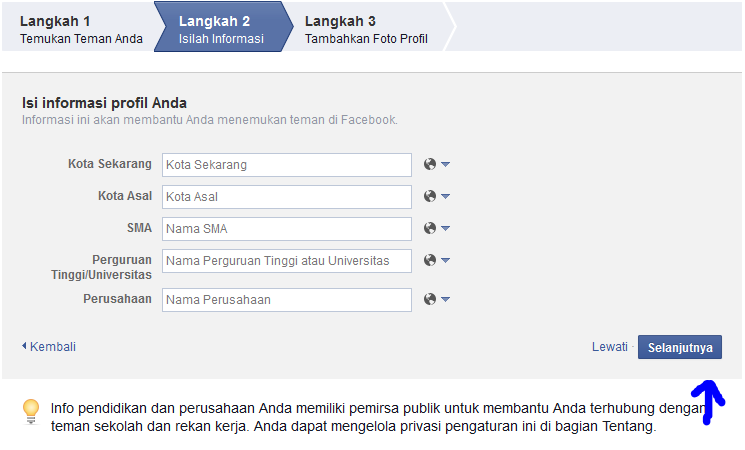Viewport: 745px width, 450px height.
Task: Go to Langkah 3 Tambahkan Foto Profil
Action: pyautogui.click(x=366, y=29)
